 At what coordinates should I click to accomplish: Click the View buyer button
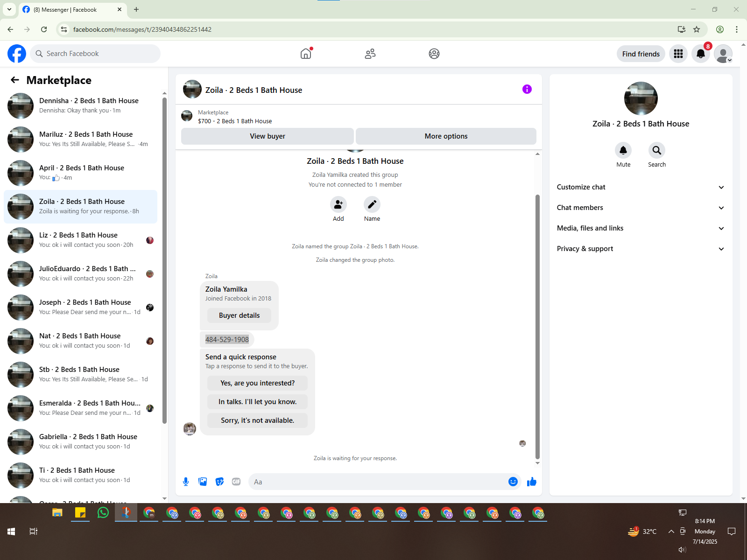(268, 136)
